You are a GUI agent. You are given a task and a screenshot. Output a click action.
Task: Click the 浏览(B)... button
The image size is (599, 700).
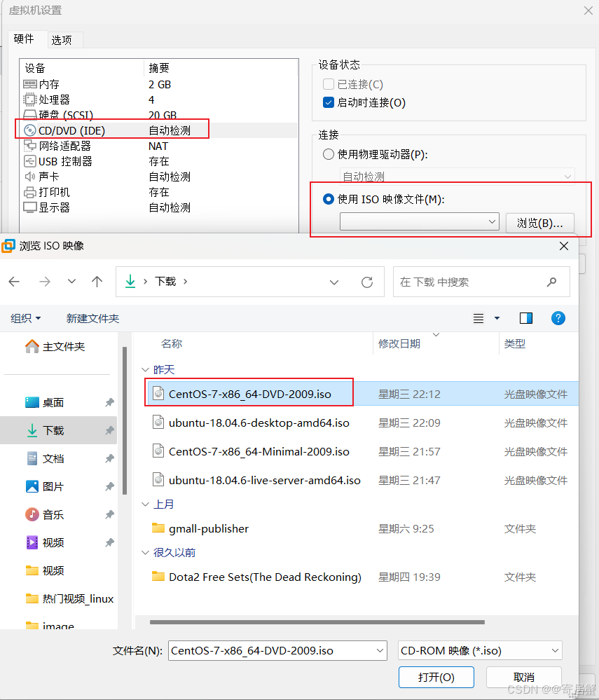[x=539, y=223]
